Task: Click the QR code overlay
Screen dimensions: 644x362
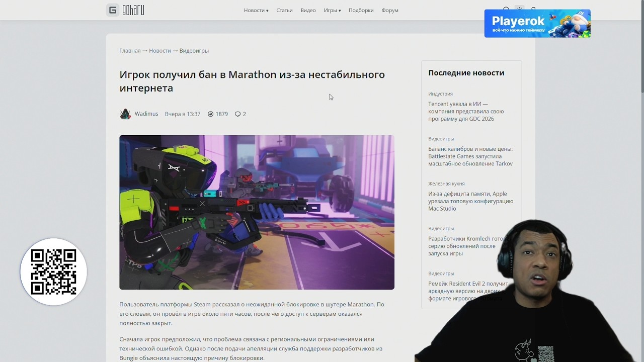Action: click(53, 272)
